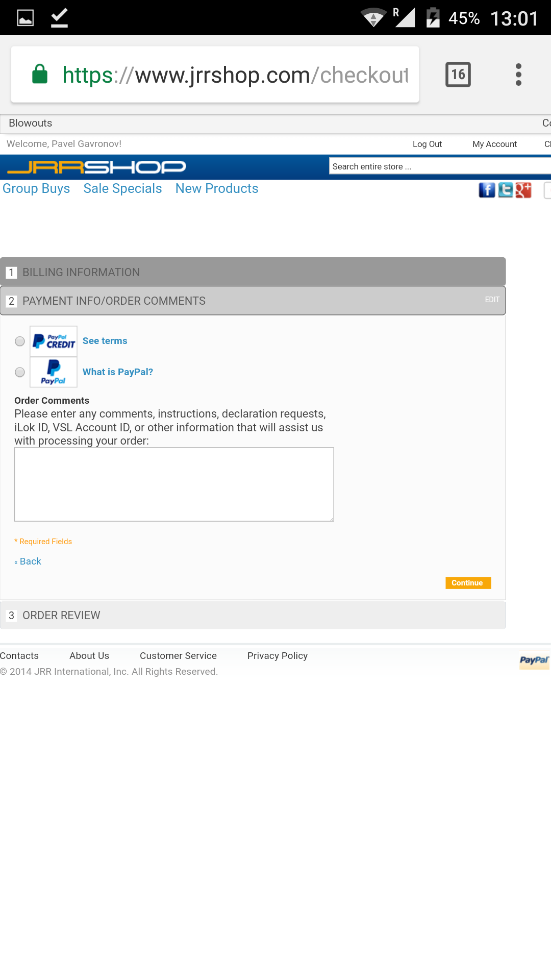Tap the green secure padlock icon

[40, 74]
